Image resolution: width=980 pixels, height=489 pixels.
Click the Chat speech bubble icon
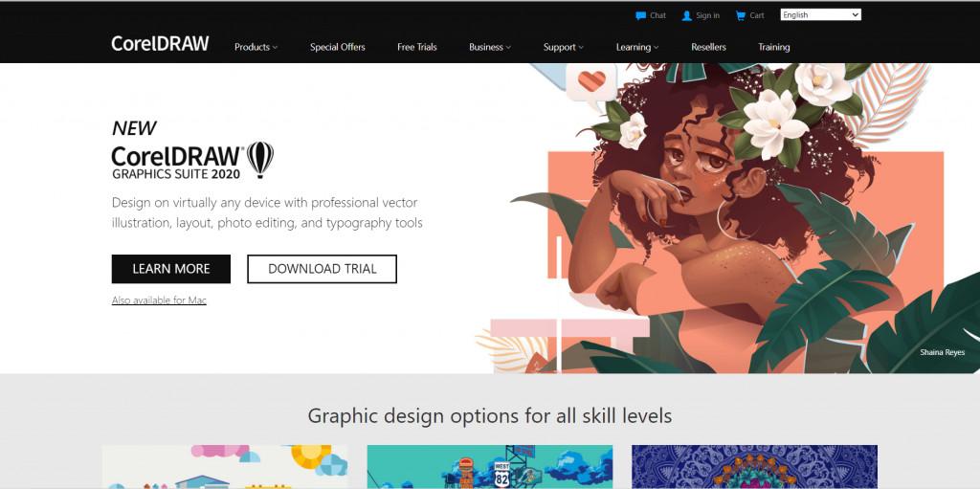click(640, 15)
